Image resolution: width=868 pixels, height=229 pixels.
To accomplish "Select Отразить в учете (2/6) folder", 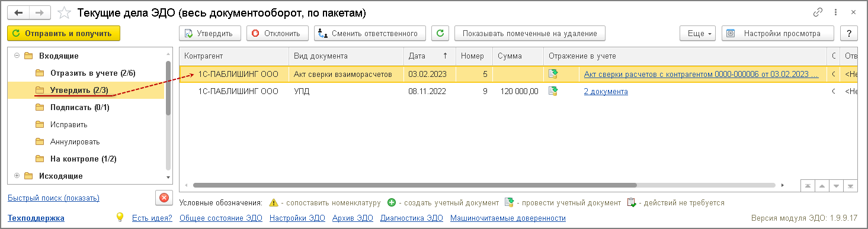I will pyautogui.click(x=93, y=73).
